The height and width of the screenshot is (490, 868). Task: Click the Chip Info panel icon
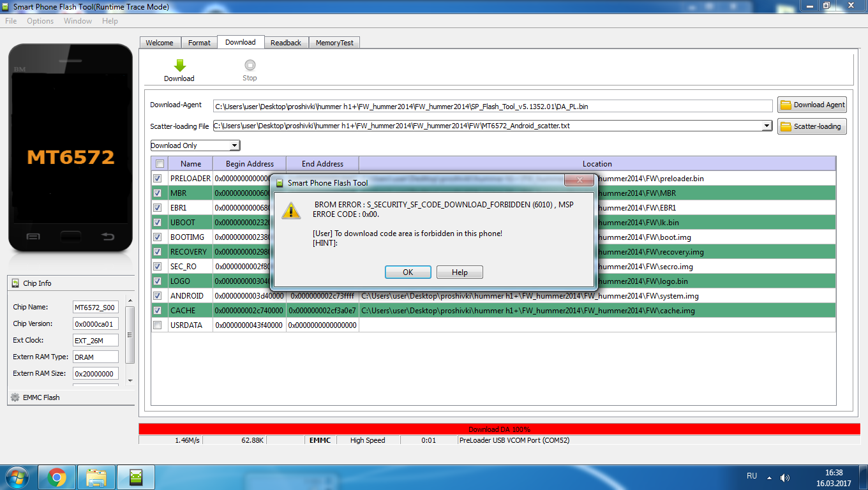pos(15,283)
